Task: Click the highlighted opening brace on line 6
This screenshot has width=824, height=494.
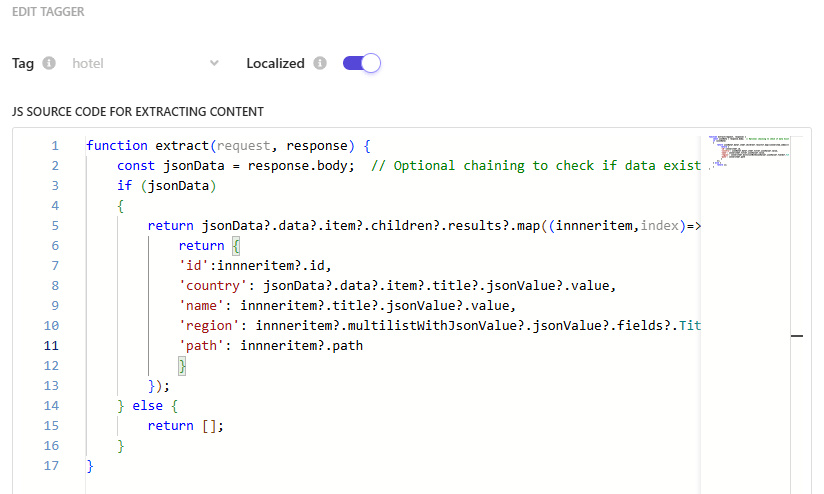Action: click(x=236, y=245)
